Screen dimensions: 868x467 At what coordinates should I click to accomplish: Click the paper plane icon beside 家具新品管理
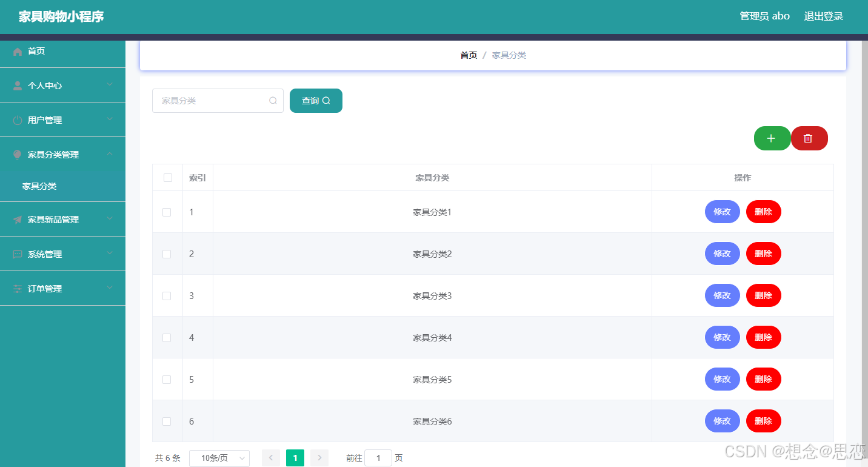click(18, 220)
